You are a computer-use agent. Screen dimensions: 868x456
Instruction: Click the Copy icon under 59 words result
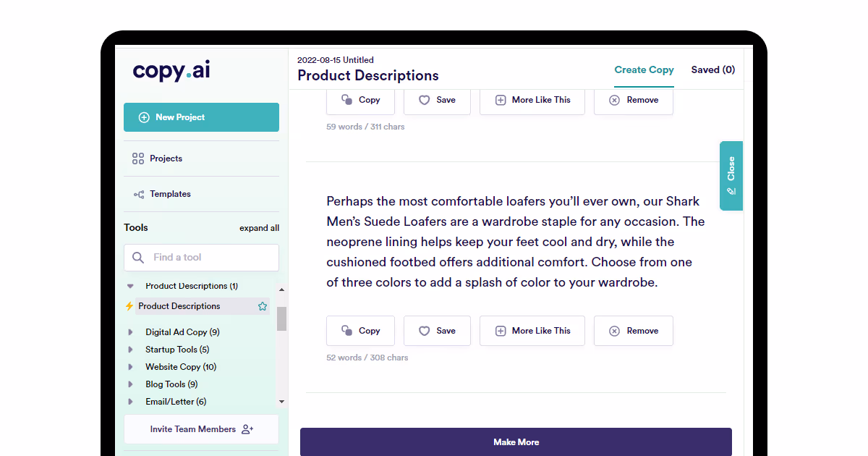tap(346, 100)
